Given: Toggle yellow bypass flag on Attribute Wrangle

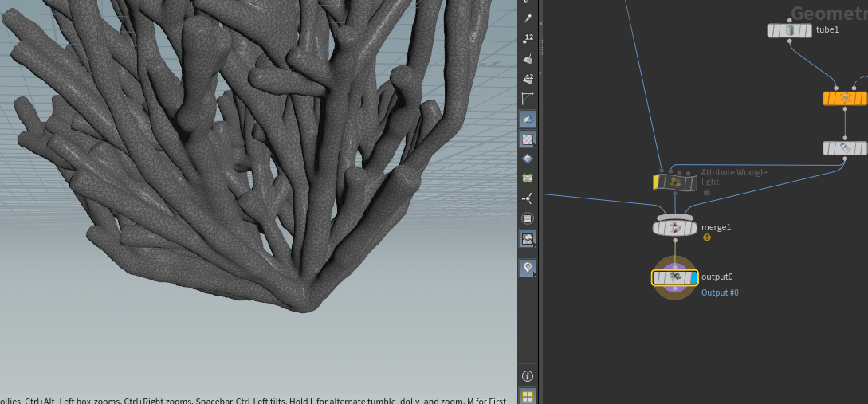Looking at the screenshot, I should tap(656, 182).
